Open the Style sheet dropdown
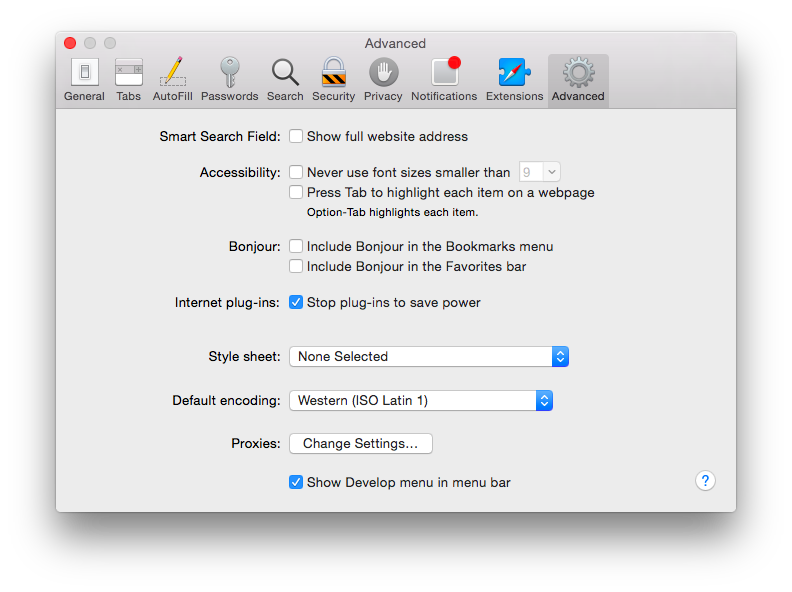The width and height of the screenshot is (792, 592). pos(428,356)
